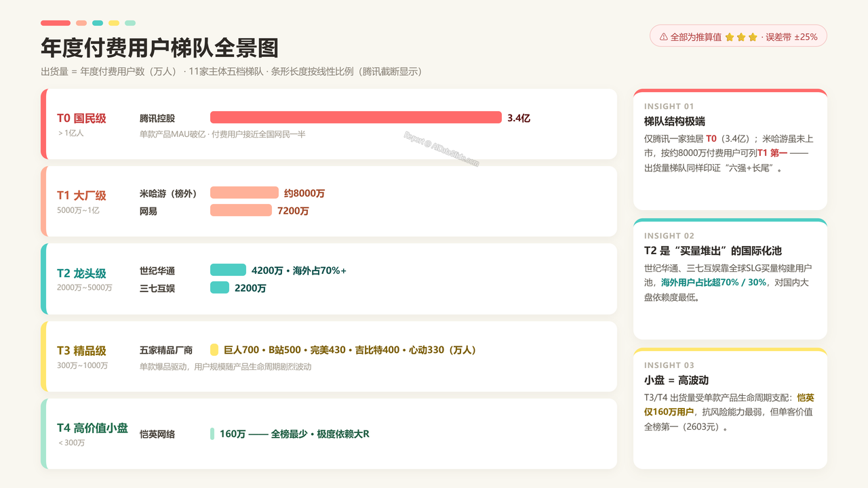Screen dimensions: 868x488
Task: Select the heading '梯队结构极端'
Action: [675, 121]
